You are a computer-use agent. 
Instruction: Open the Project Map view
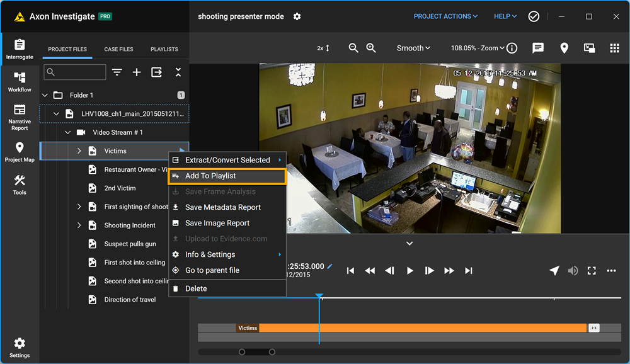coord(20,151)
